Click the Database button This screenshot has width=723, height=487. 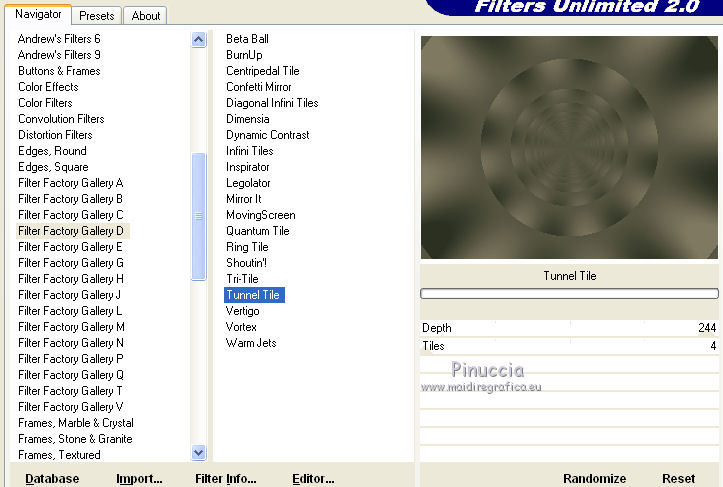(52, 479)
